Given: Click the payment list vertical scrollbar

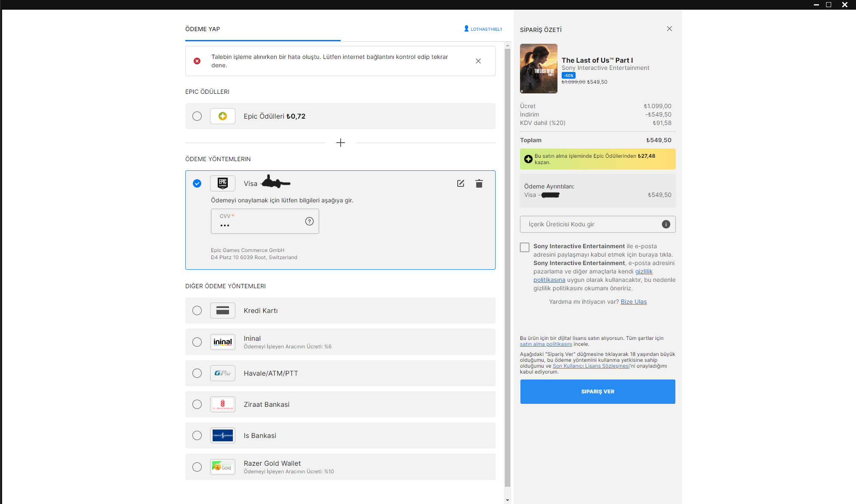Looking at the screenshot, I should [507, 269].
